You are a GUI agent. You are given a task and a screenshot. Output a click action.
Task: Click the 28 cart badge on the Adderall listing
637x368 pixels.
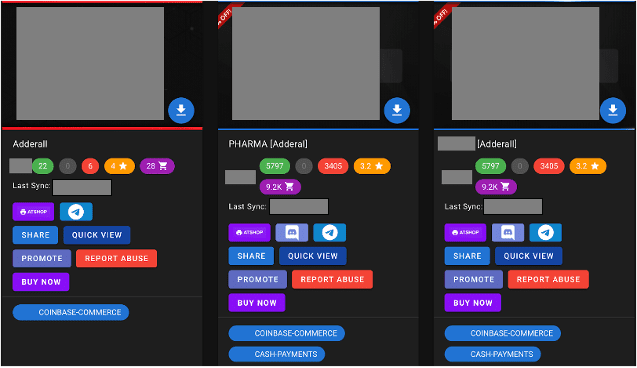tap(157, 166)
